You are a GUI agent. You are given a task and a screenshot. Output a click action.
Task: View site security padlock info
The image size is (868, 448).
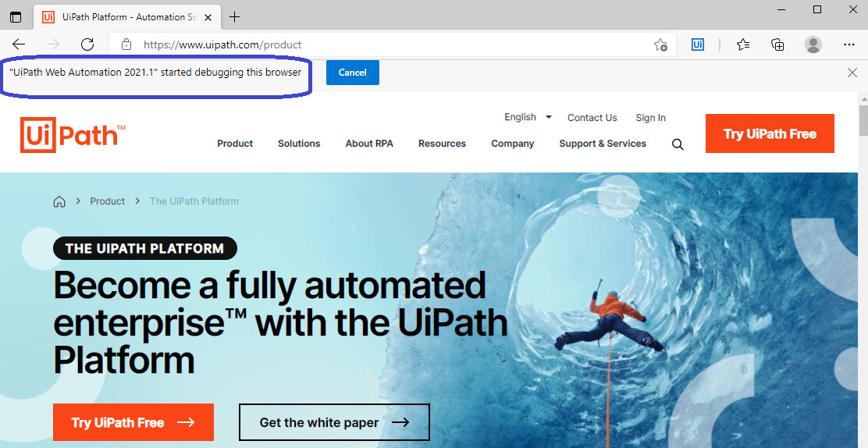point(126,44)
